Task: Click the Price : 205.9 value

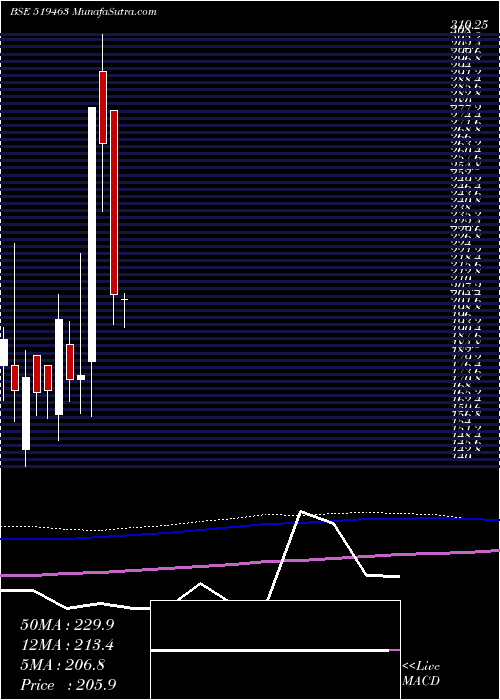Action: click(68, 684)
